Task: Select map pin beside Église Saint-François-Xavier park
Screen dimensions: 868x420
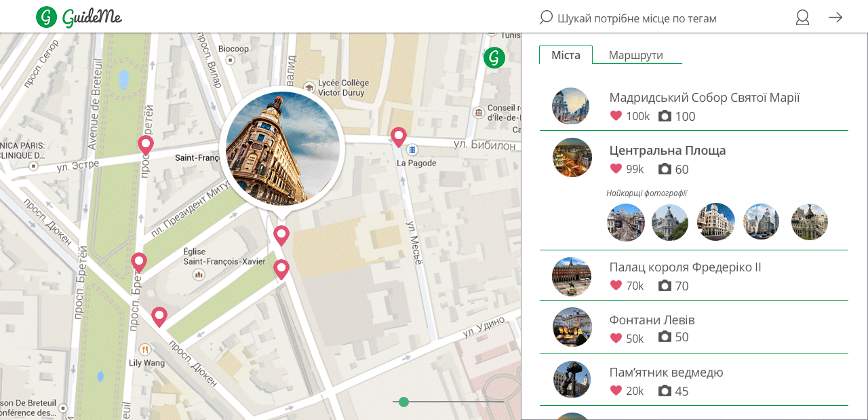Action: (281, 270)
